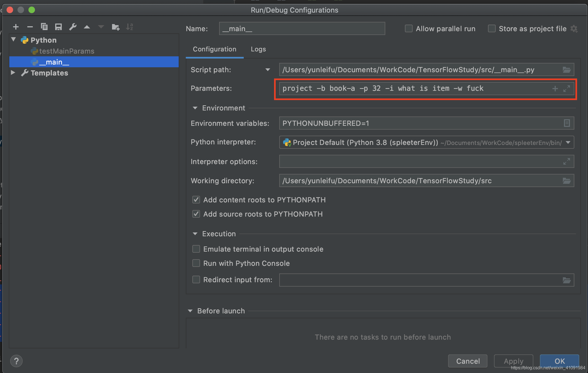Screen dimensions: 588x373
Task: Remove the selected configuration
Action: 30,27
